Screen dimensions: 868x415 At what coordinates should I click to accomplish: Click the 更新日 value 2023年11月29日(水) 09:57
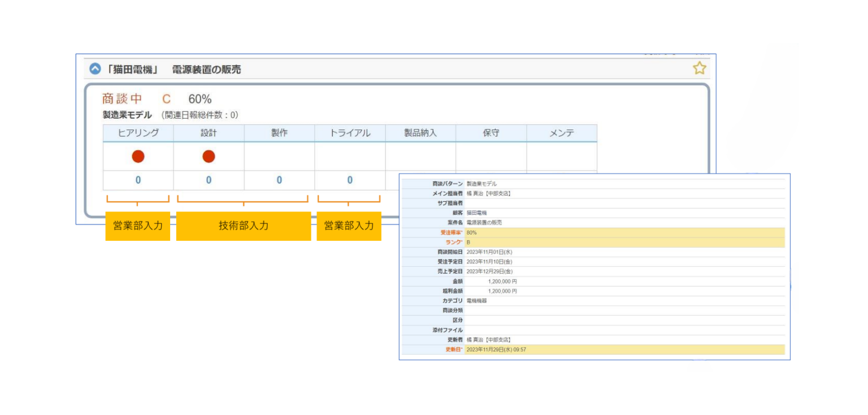(497, 350)
